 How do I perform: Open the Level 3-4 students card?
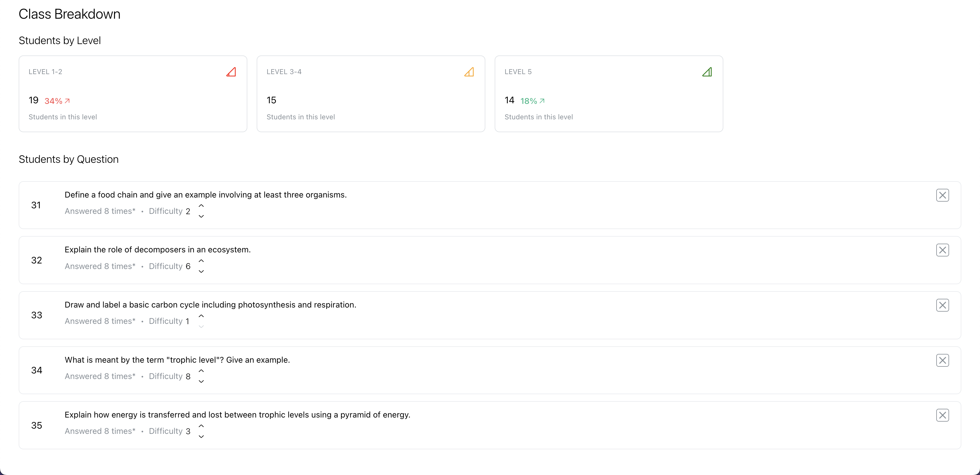[370, 94]
